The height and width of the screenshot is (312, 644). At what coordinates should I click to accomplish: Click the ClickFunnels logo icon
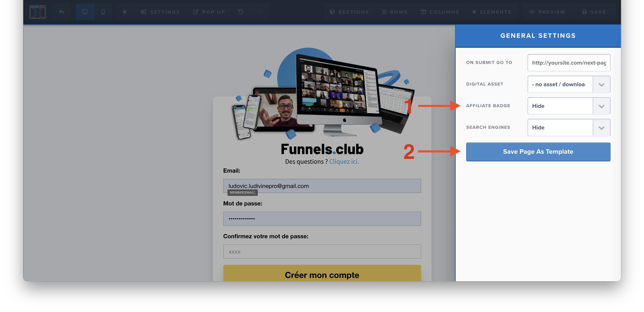click(38, 12)
